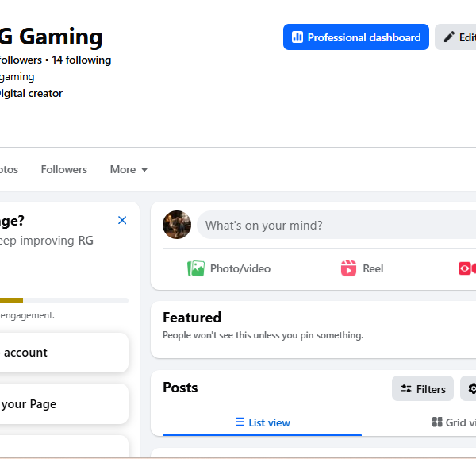
Task: Click the Reel icon
Action: [348, 268]
